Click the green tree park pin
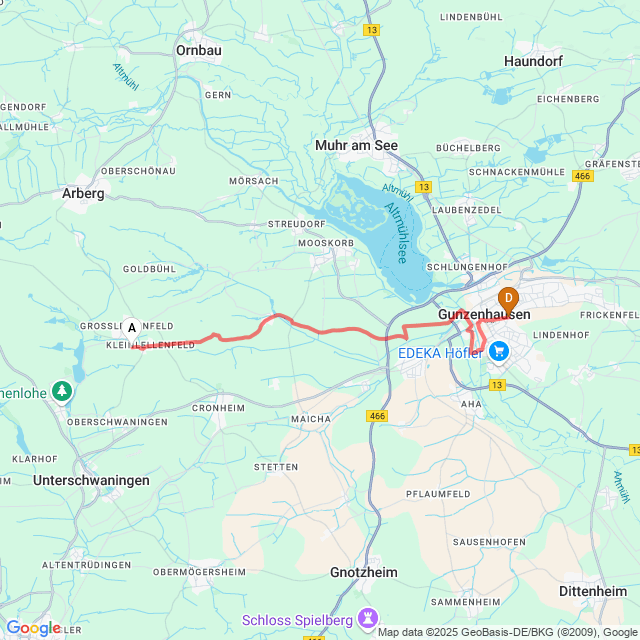Viewport: 640px width, 640px height. tap(62, 393)
